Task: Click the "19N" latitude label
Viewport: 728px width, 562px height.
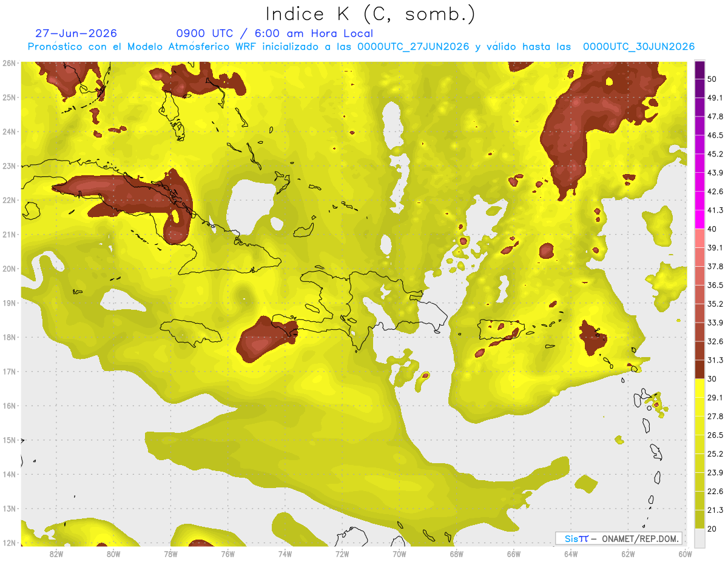Action: [x=9, y=303]
